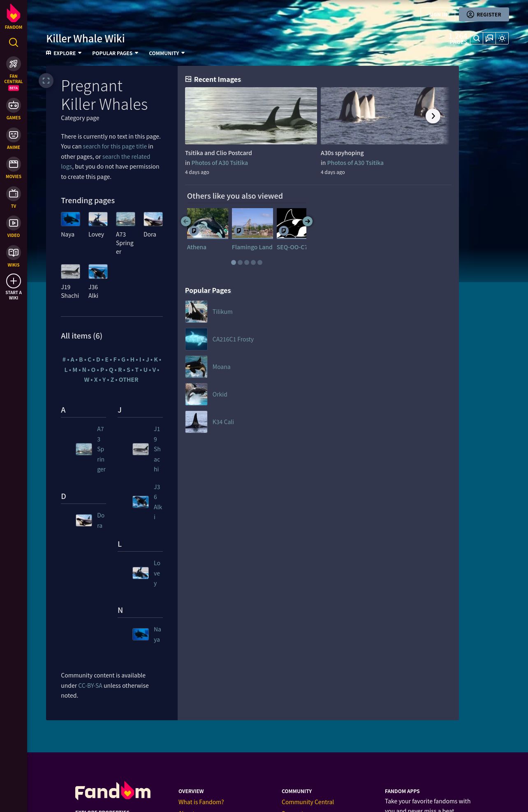Open J36 Alki category item link

point(158,502)
